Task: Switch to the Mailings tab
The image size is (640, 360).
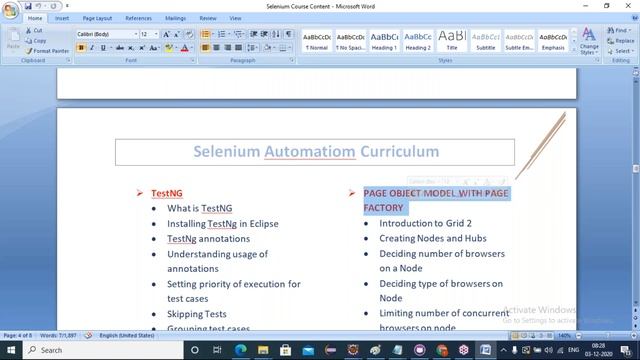Action: (176, 18)
